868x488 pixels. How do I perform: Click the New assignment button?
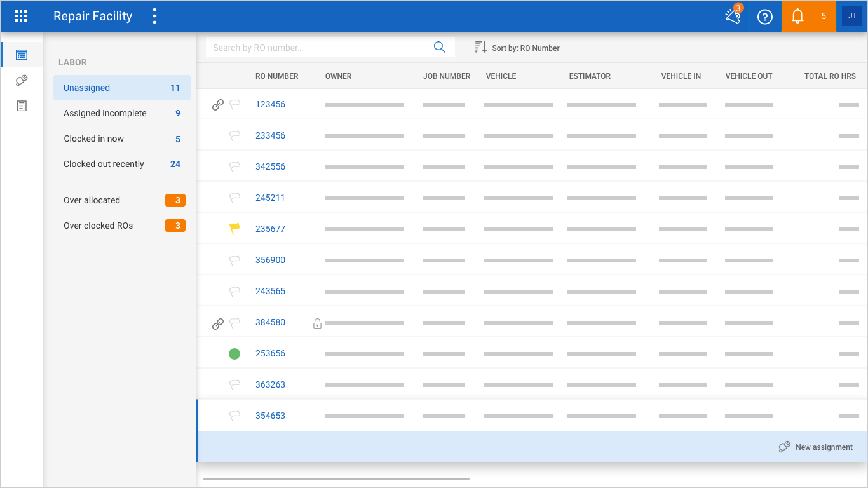tap(816, 447)
